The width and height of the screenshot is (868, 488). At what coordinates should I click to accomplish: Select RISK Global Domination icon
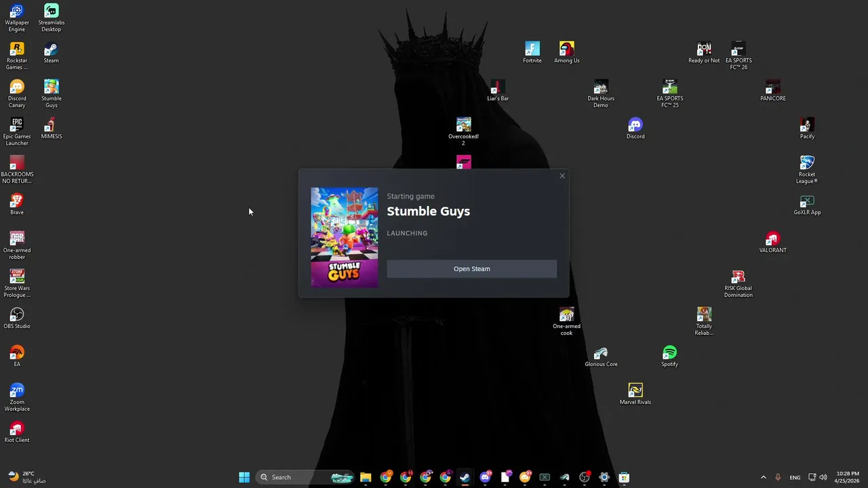tap(738, 284)
